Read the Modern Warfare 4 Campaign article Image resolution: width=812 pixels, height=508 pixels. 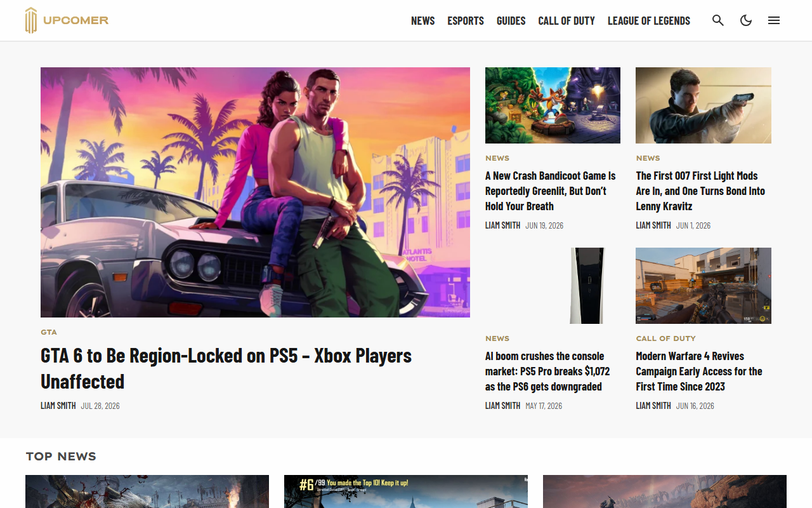tap(699, 371)
